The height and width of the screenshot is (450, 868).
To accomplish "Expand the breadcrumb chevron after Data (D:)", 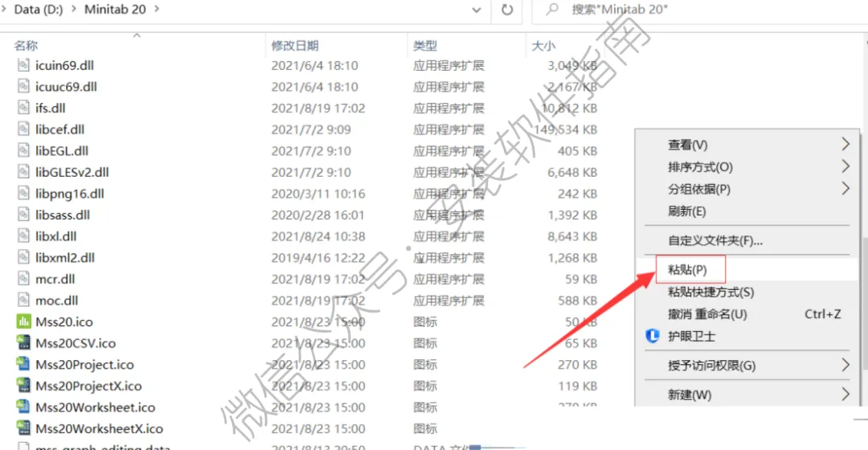I will tap(74, 10).
